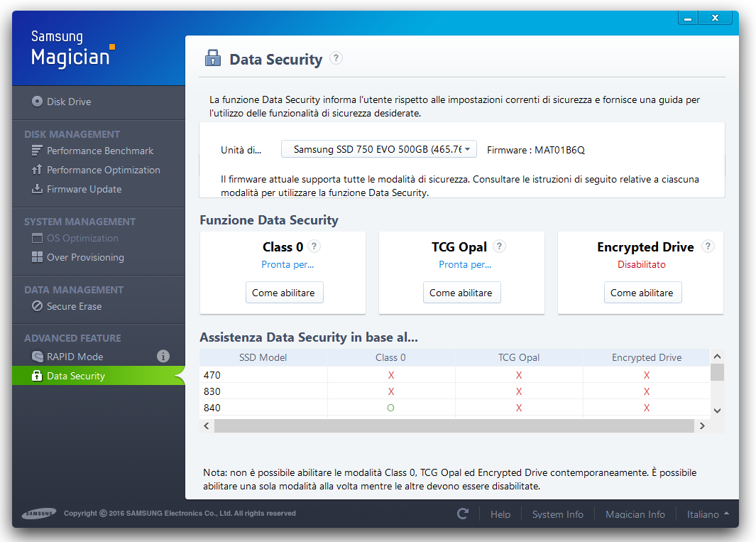Open help beside Data Security heading
Viewport: 756px width, 542px height.
[x=336, y=58]
